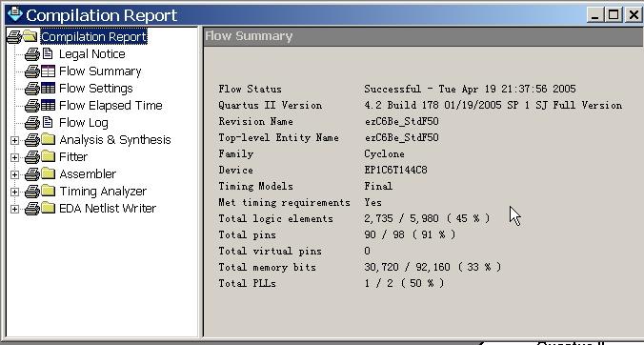
Task: Click folder icon beside Fitter
Action: pyautogui.click(x=49, y=157)
